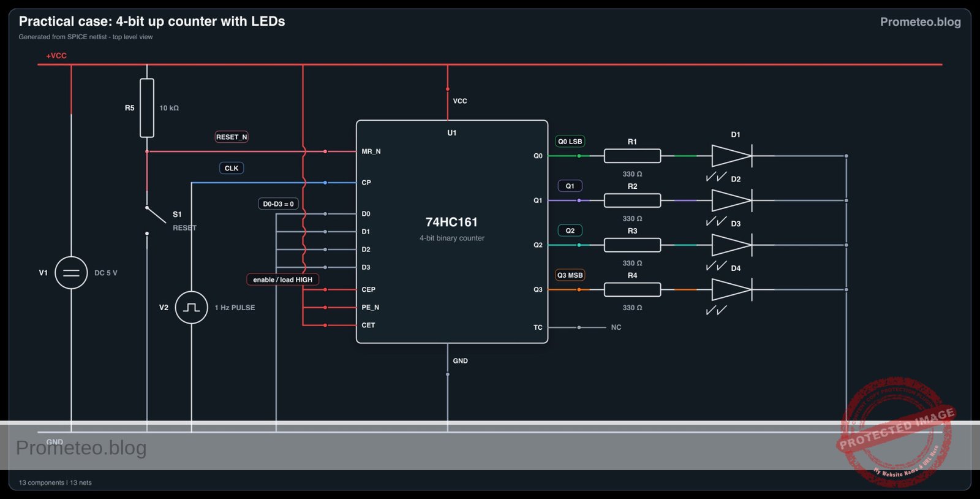Click the Q1 net label
This screenshot has width=980, height=499.
click(570, 186)
